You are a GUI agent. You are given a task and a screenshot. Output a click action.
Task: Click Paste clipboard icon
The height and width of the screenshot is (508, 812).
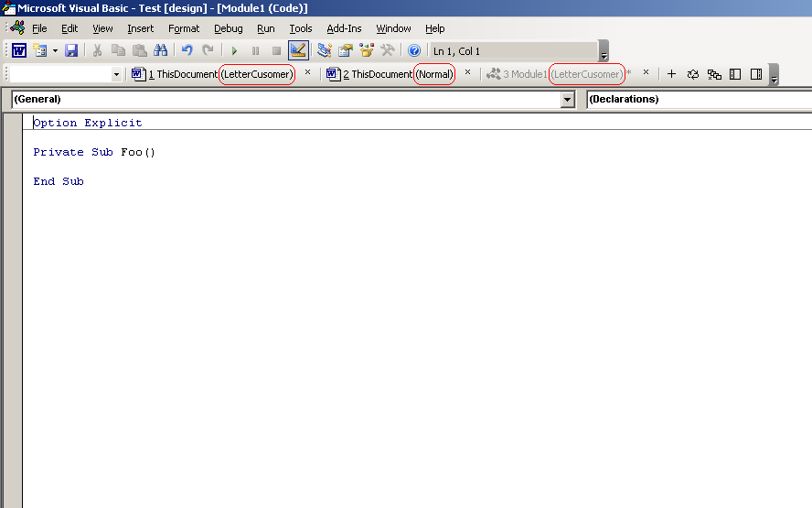click(139, 50)
